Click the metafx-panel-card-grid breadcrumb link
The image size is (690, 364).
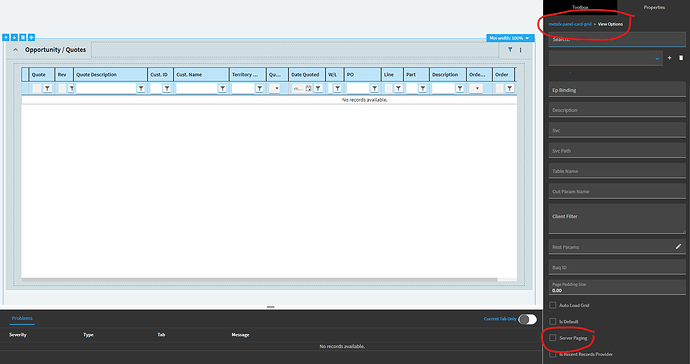click(570, 24)
